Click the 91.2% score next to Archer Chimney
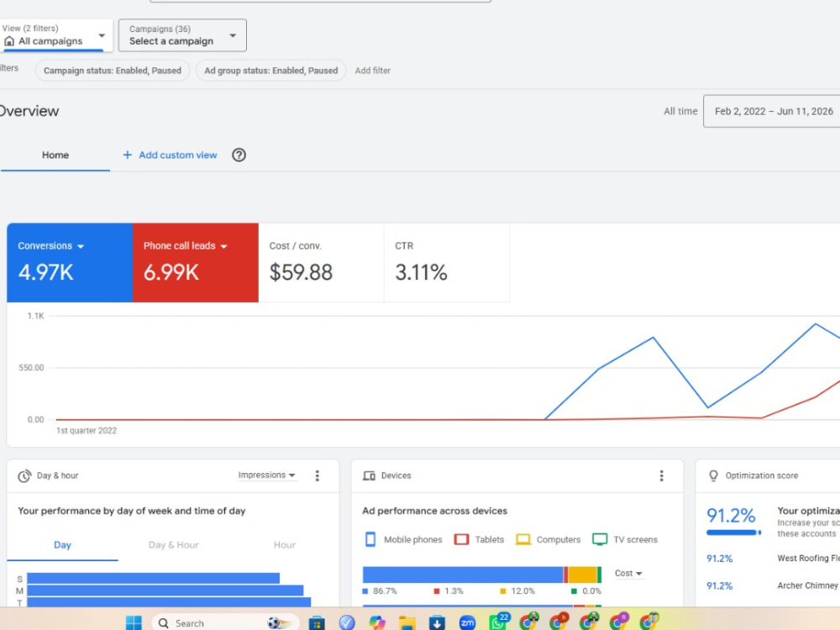 click(720, 586)
